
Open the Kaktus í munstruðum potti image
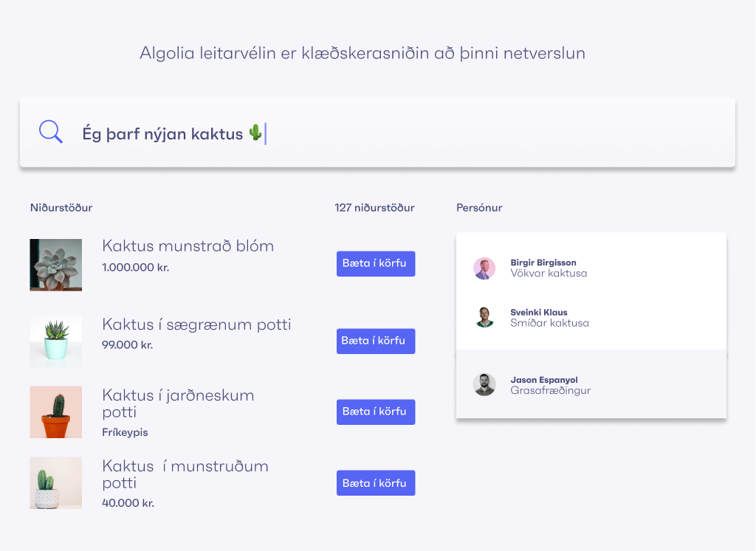click(55, 482)
